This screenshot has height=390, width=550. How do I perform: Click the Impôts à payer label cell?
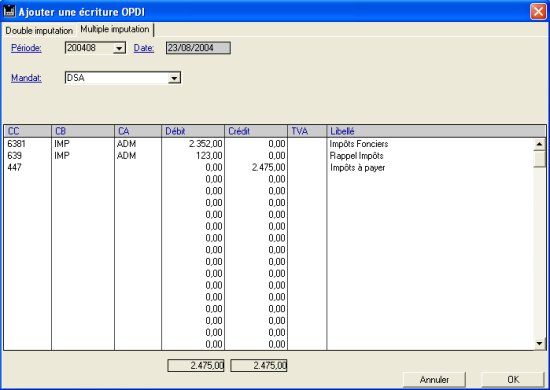357,168
